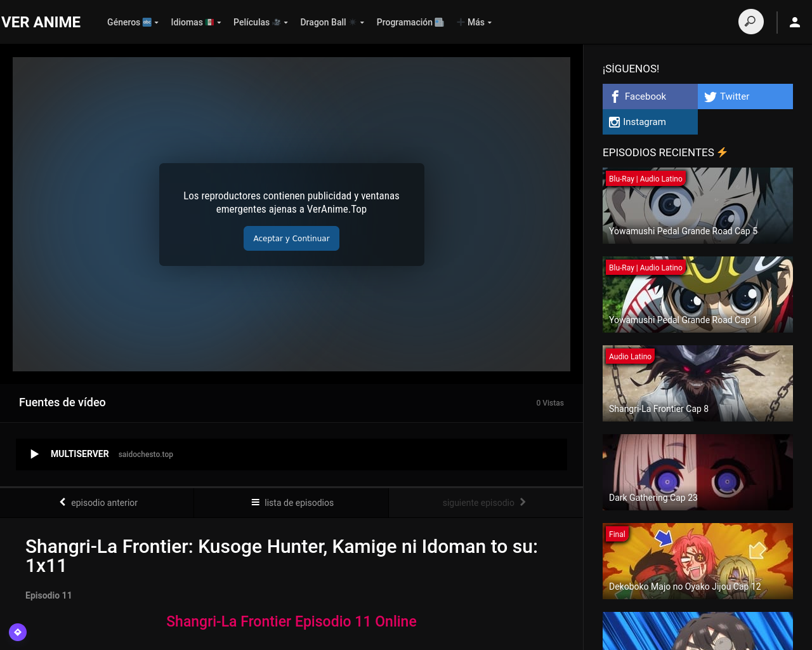Click the VER ANIME site logo
The width and height of the screenshot is (812, 650).
[41, 22]
